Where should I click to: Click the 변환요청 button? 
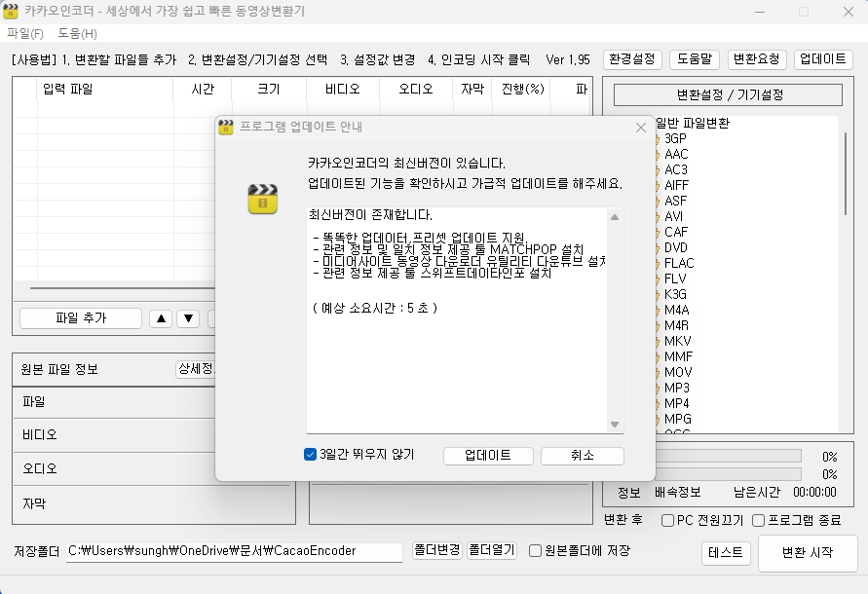756,59
